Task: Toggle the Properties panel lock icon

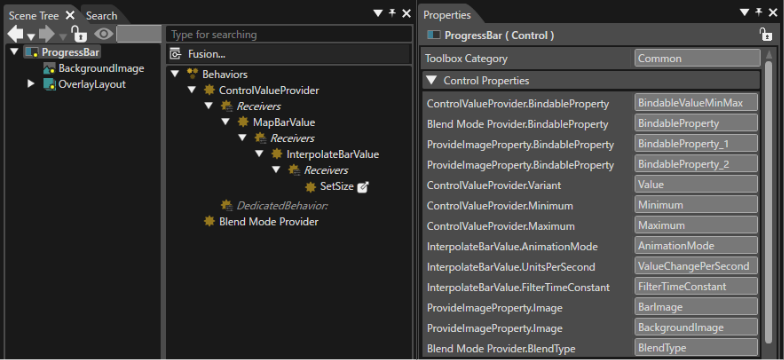Action: pyautogui.click(x=765, y=34)
